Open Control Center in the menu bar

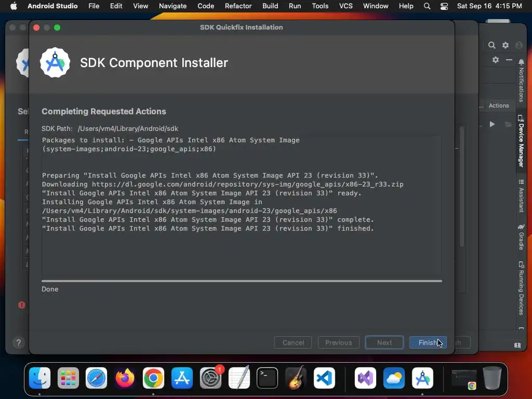[444, 6]
